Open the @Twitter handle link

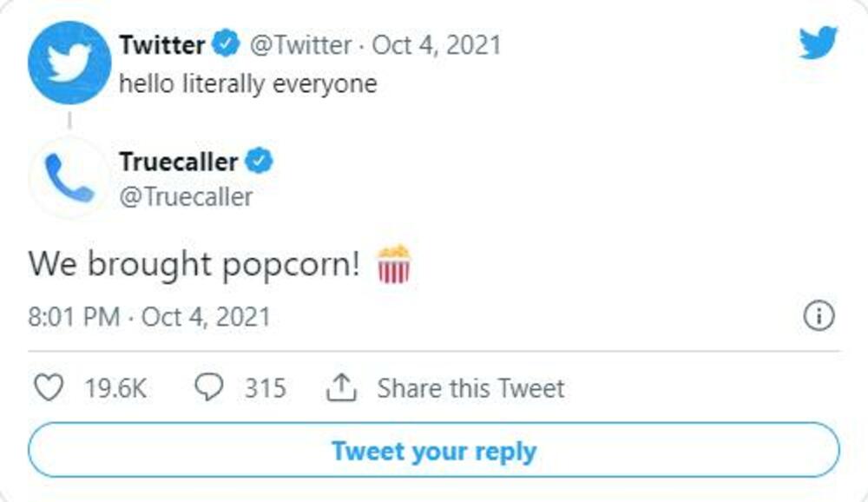click(300, 44)
